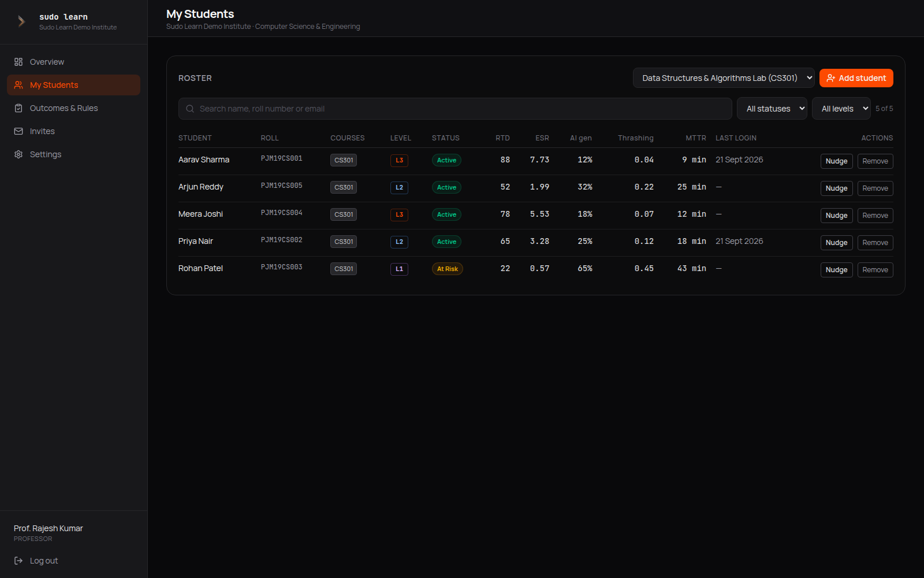Click the LAST LOGIN column header

coord(736,138)
